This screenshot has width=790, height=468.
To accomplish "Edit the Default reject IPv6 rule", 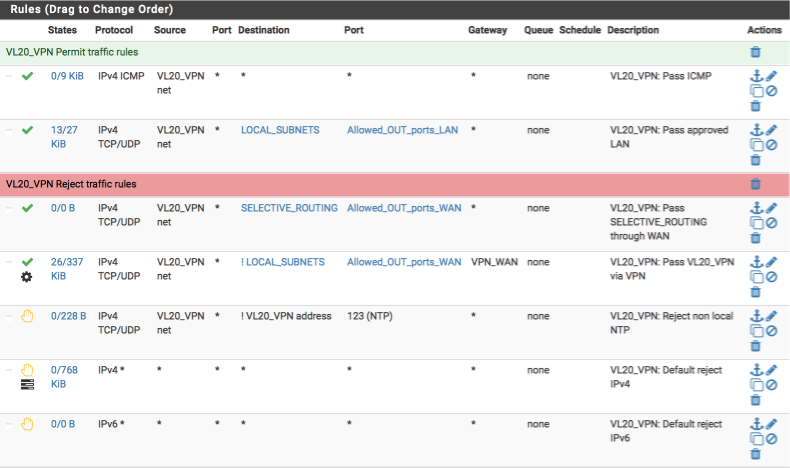I will coord(771,424).
